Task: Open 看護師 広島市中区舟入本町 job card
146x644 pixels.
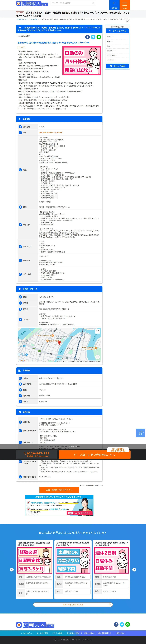Action: [x=111, y=570]
